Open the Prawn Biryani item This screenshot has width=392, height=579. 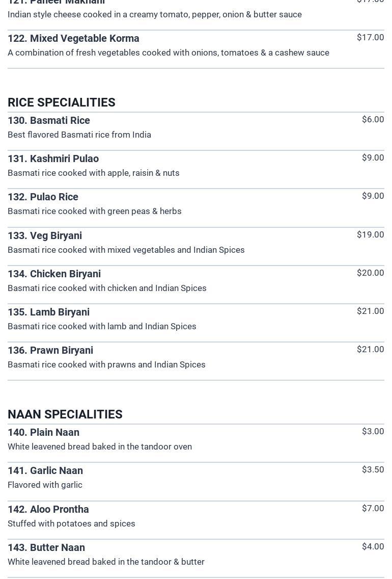coord(50,350)
